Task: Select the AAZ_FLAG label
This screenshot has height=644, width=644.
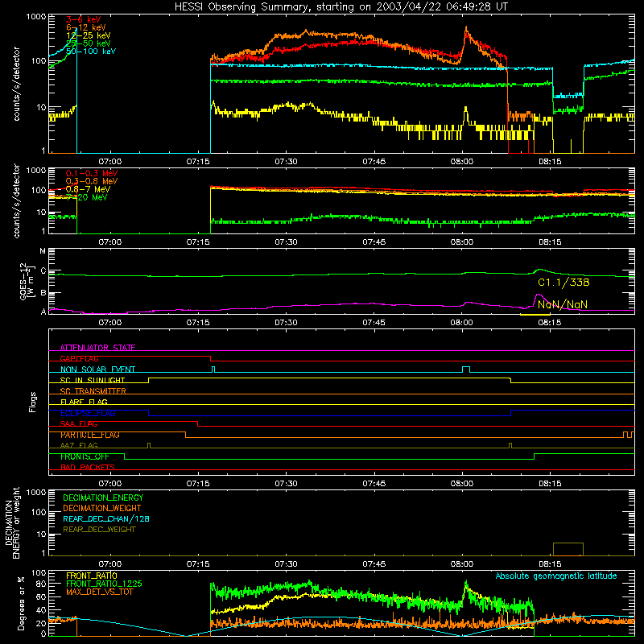Action: [x=79, y=445]
